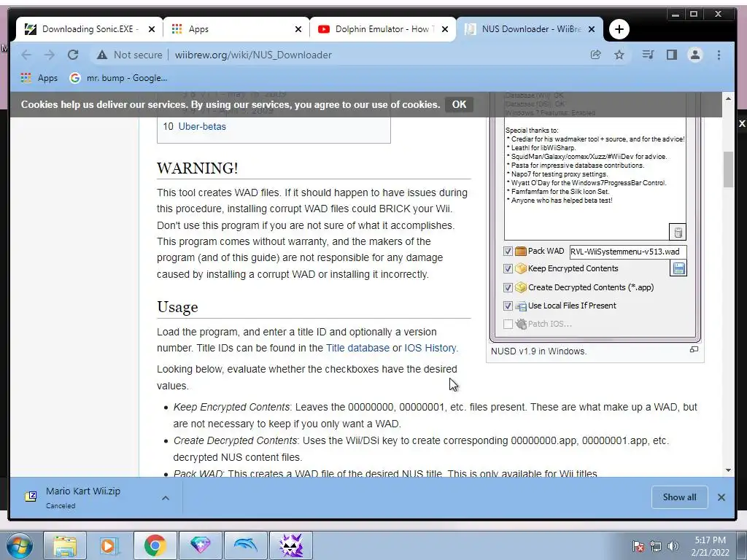Click the trash icon in NUSD log box

[678, 232]
